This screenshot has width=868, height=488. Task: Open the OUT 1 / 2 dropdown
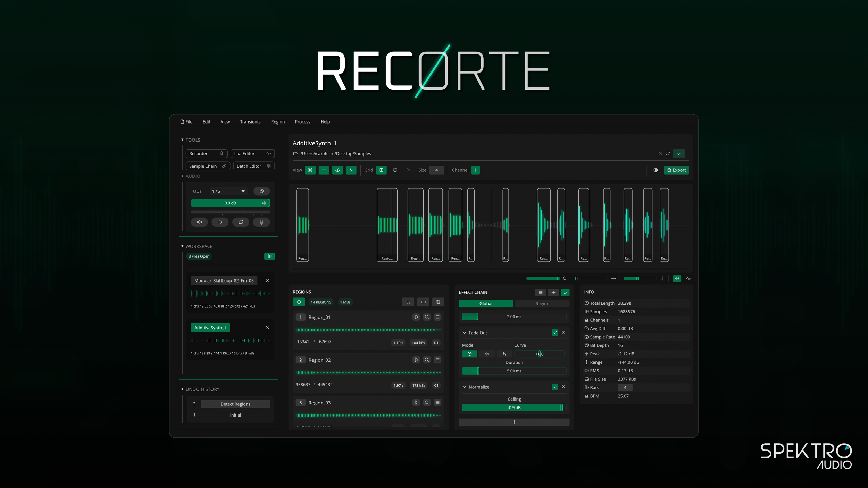pos(228,191)
